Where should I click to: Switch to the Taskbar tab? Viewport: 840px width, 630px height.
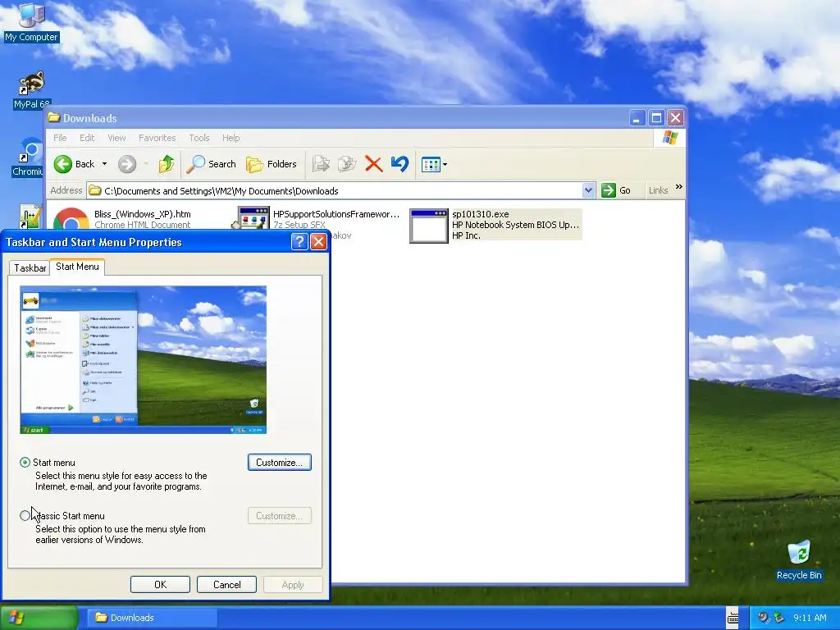30,268
